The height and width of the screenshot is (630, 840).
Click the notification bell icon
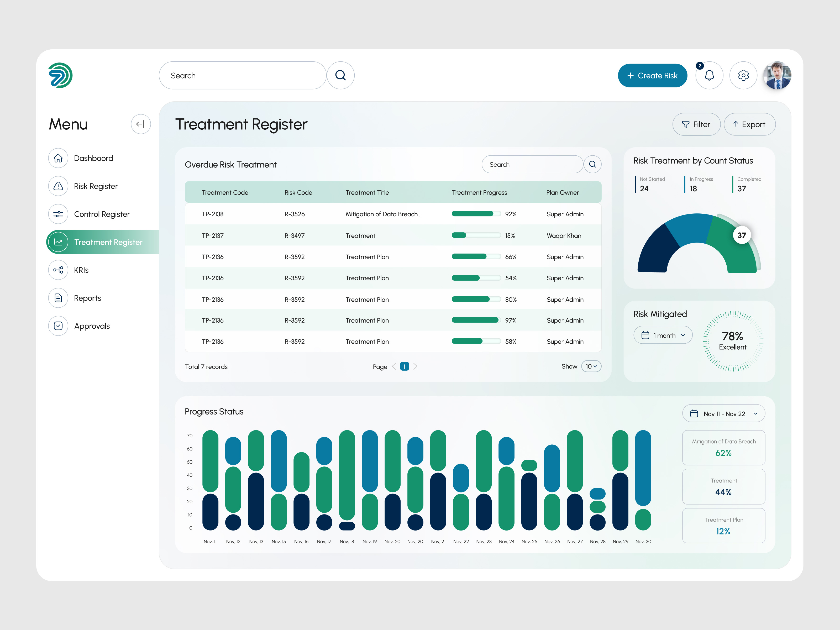[x=709, y=75]
